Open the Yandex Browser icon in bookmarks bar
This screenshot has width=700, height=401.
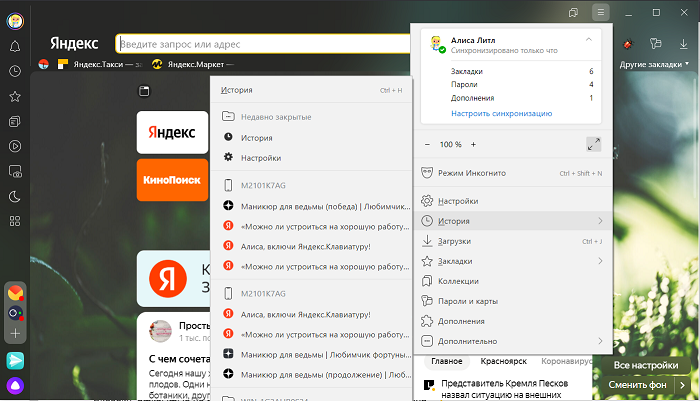click(x=43, y=64)
